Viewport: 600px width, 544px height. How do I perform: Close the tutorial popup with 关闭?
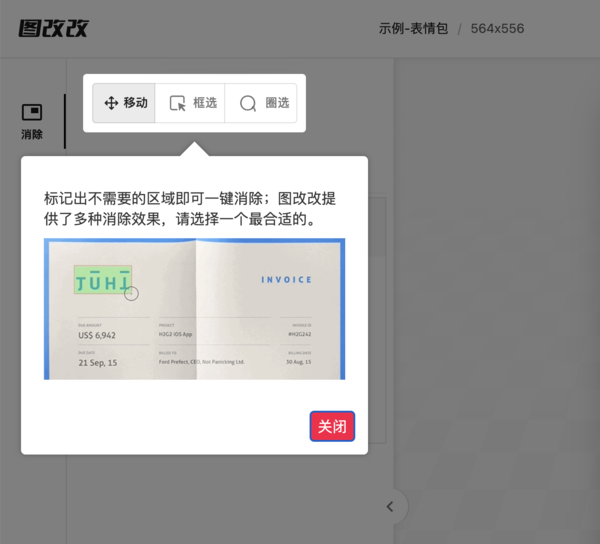tap(332, 426)
